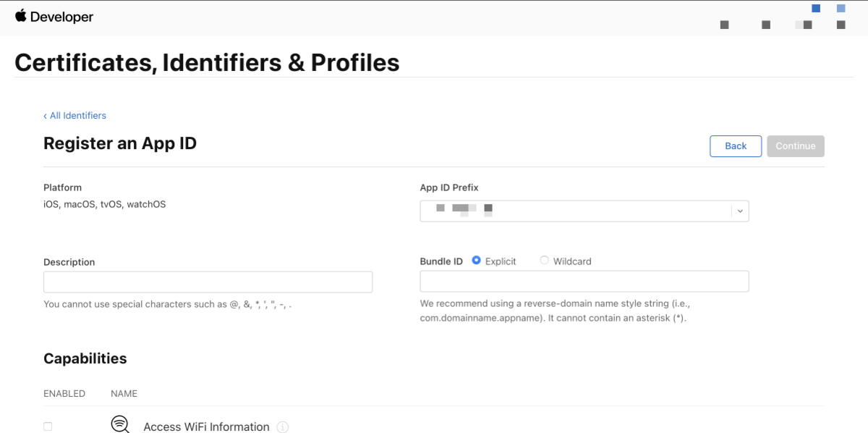The image size is (868, 433).
Task: Click the NAME column header
Action: click(x=124, y=394)
